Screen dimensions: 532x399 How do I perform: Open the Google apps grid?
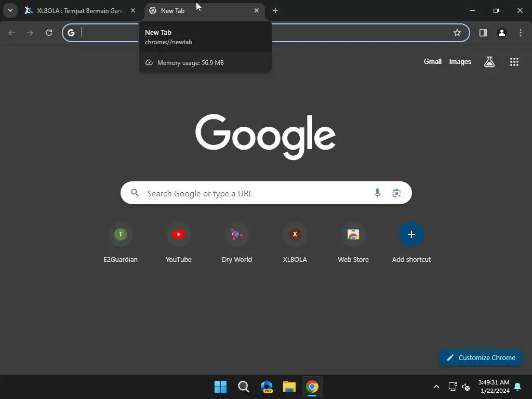tap(514, 62)
